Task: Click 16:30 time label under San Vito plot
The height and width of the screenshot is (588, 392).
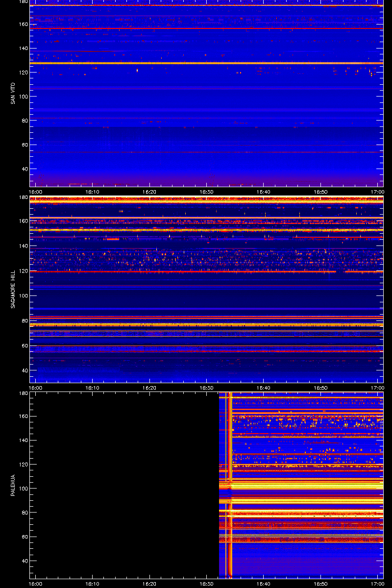Action: (206, 192)
